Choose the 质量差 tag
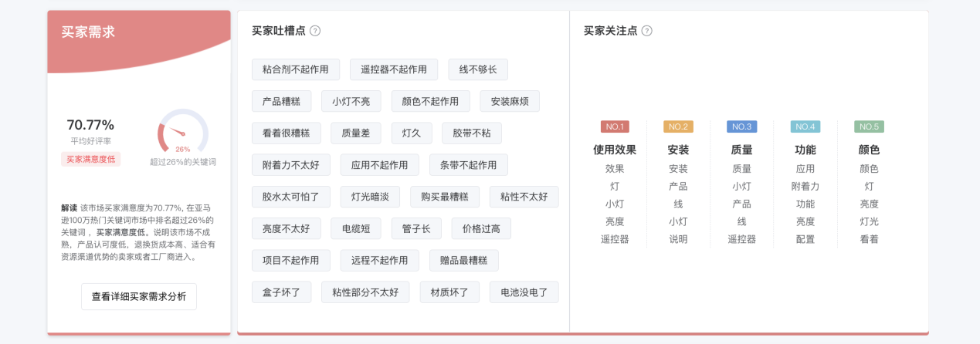This screenshot has width=980, height=344. point(356,133)
